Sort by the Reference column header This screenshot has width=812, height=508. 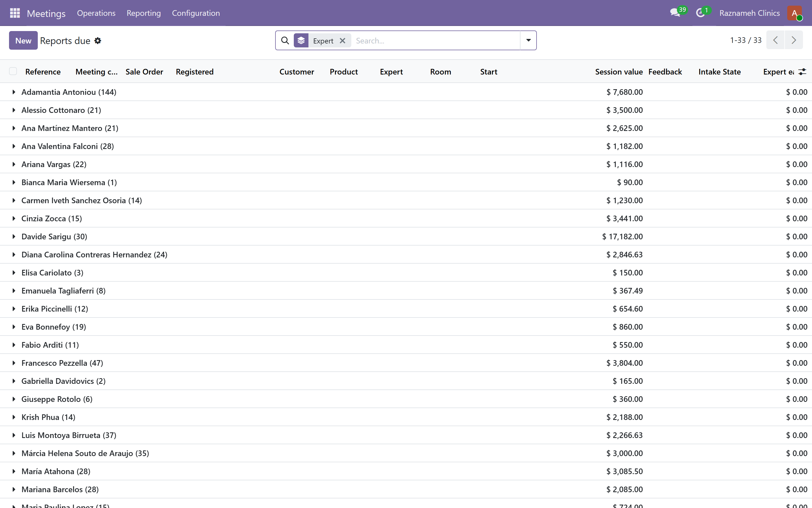point(43,72)
